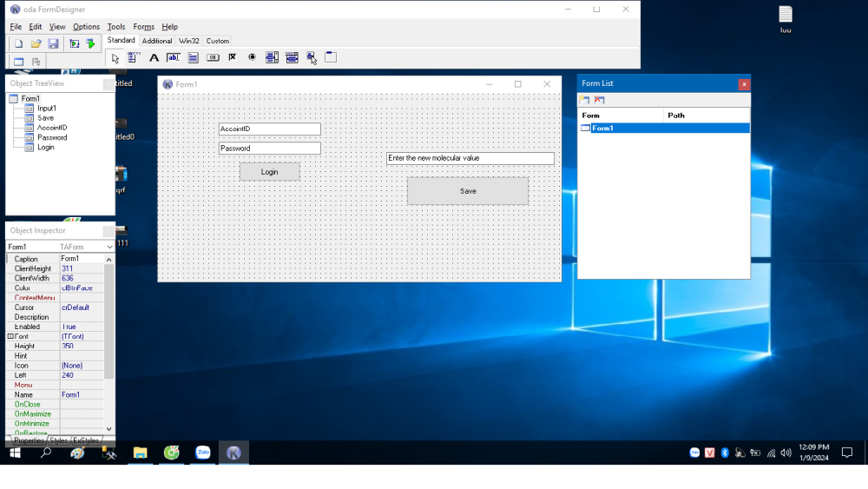Select Login node in Object TreeView
Viewport: 868px width, 489px height.
(x=45, y=148)
